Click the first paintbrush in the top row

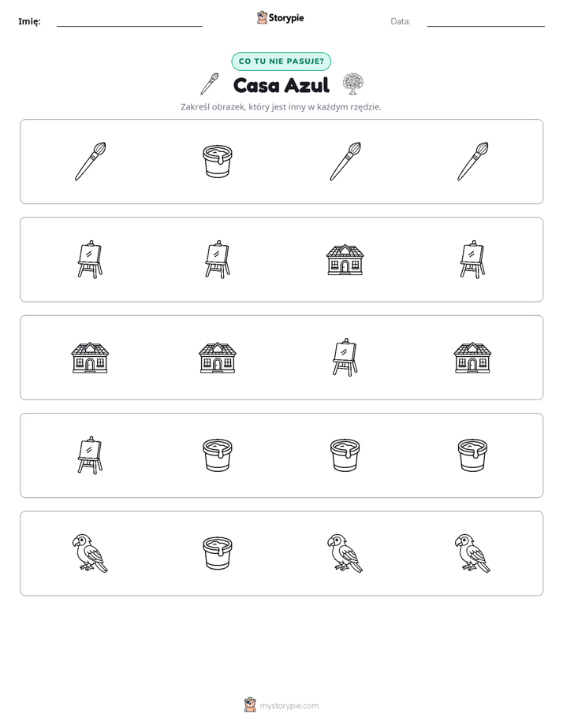[90, 161]
